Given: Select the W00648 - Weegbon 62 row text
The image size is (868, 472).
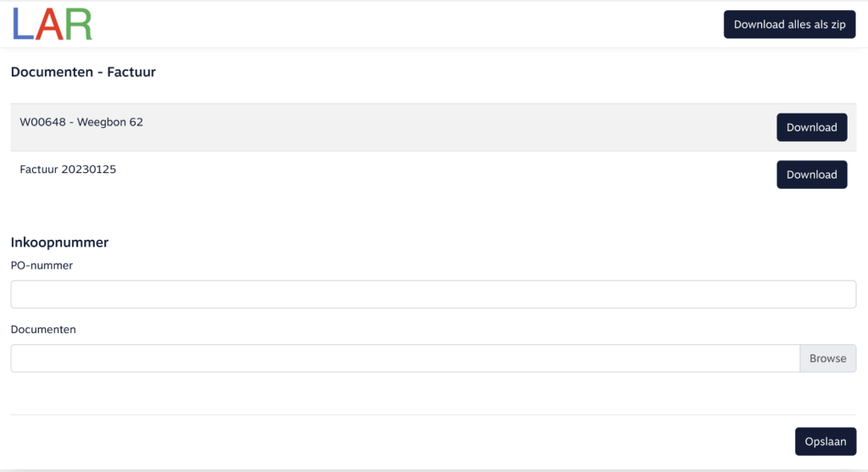Looking at the screenshot, I should 81,122.
